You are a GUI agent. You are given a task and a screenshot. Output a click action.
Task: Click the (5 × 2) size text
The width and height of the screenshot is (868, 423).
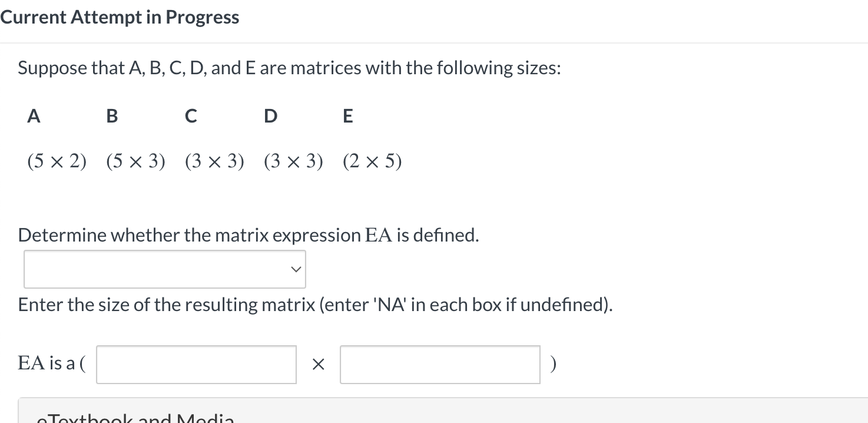[57, 160]
